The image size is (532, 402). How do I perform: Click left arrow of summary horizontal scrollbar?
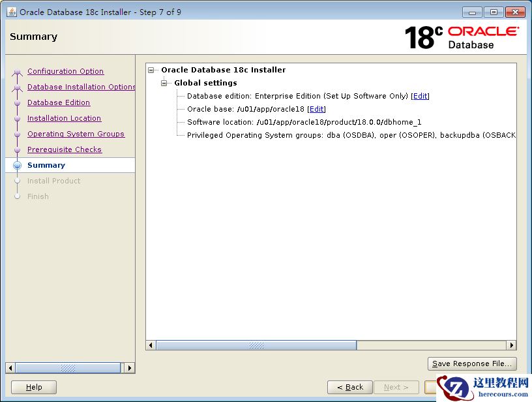point(151,345)
